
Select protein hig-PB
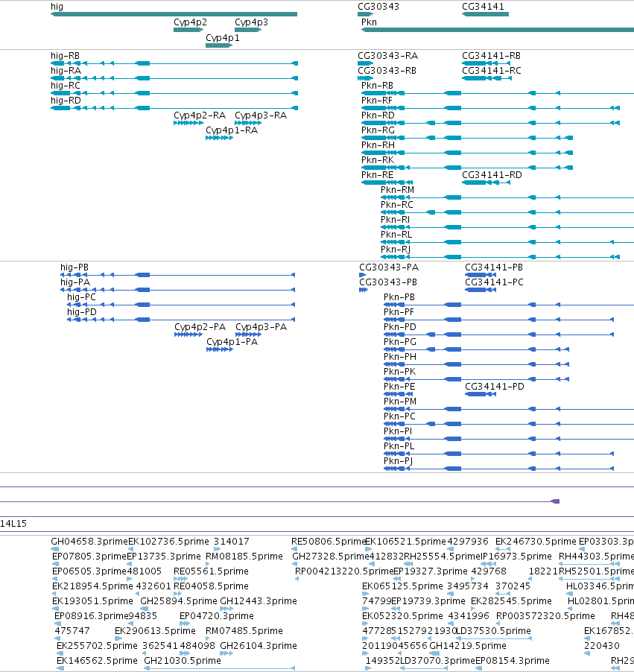177,275
